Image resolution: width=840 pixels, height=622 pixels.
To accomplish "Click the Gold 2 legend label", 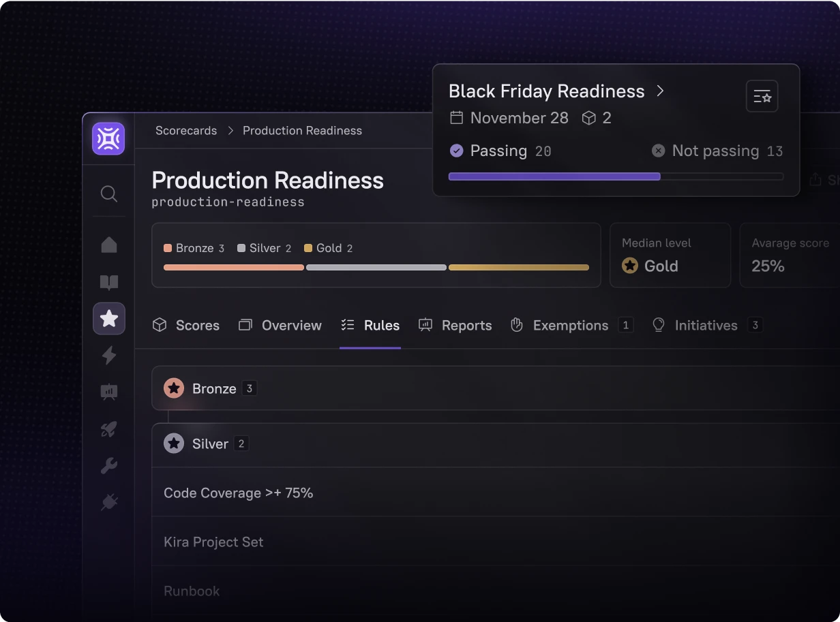I will (x=329, y=248).
